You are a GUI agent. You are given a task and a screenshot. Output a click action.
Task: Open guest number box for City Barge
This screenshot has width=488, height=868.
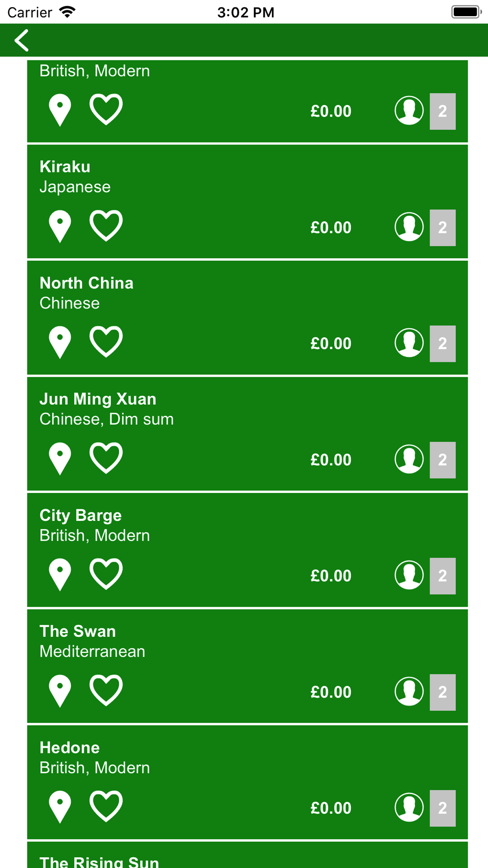443,576
